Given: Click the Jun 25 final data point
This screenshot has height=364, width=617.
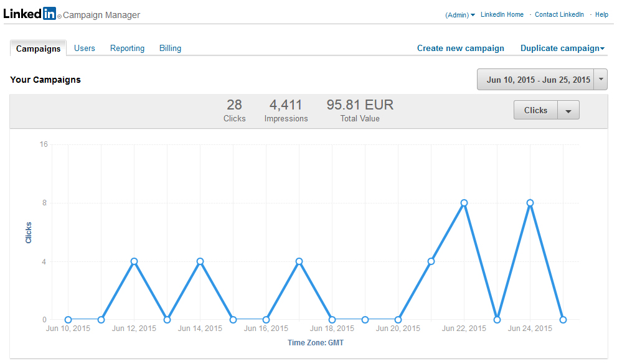Looking at the screenshot, I should click(563, 320).
